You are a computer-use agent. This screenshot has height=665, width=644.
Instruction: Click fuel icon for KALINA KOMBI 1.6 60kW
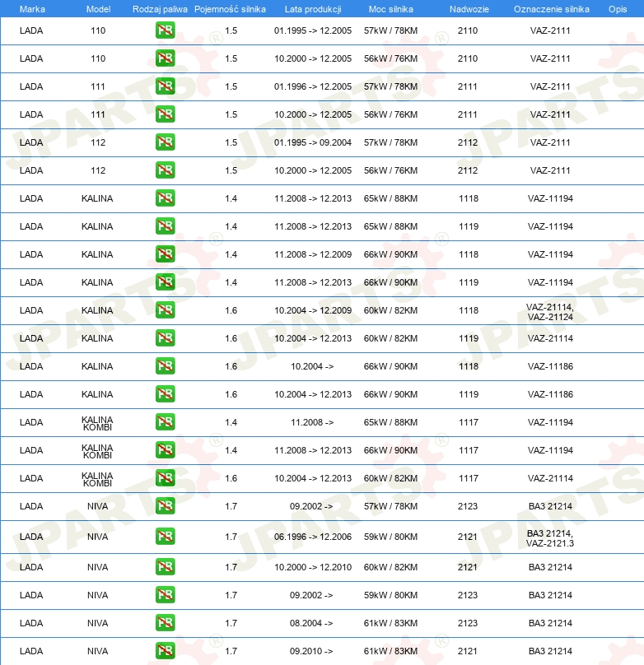point(165,478)
